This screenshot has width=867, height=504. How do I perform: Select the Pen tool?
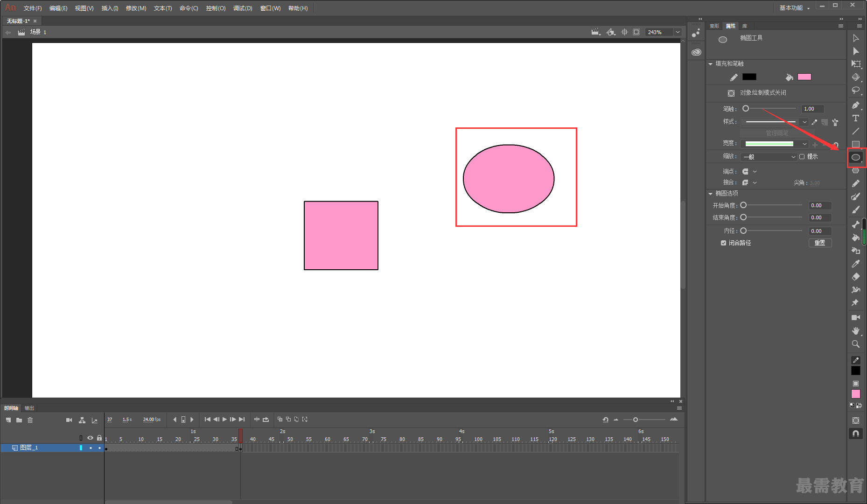pos(855,105)
